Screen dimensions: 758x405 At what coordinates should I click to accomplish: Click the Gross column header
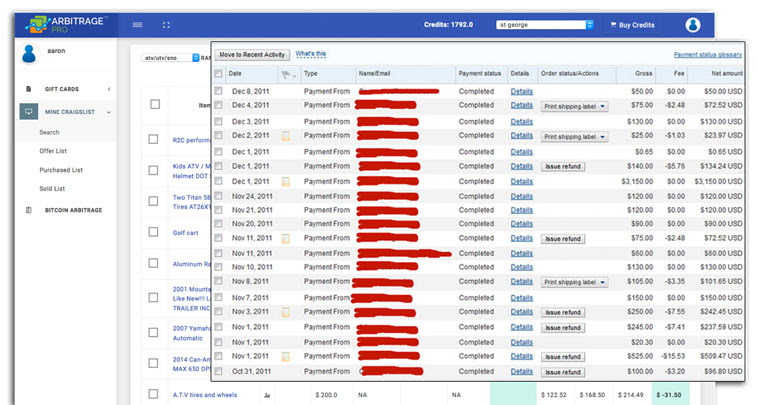[643, 73]
